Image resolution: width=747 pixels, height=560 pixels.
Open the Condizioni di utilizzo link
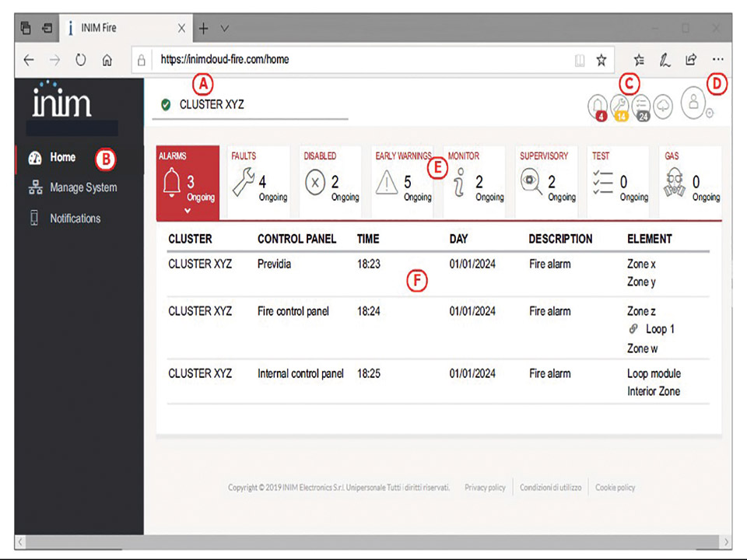click(550, 488)
